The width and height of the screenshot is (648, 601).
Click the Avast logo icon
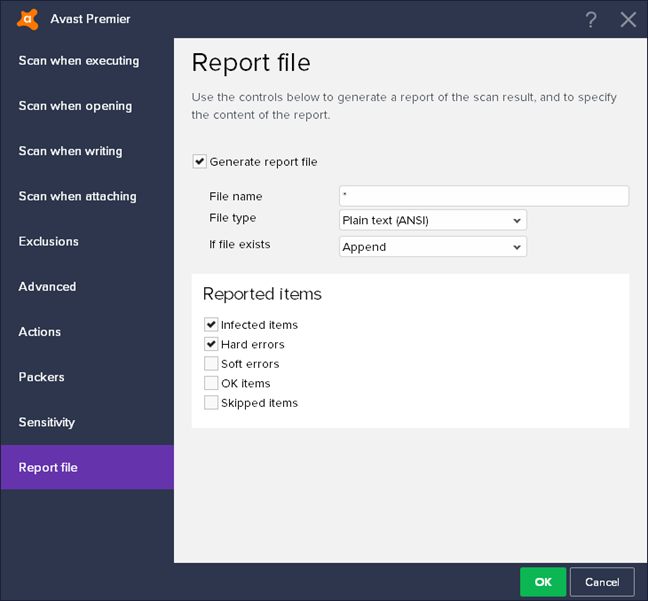click(28, 19)
